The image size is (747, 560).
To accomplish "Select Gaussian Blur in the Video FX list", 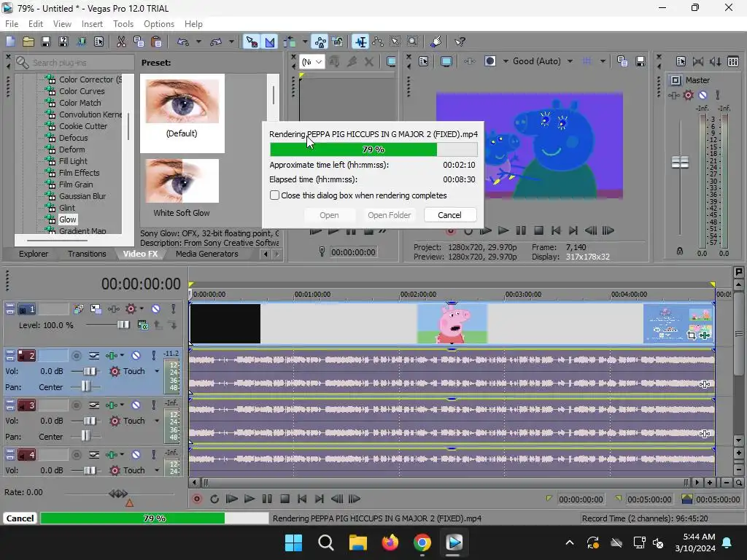I will pyautogui.click(x=82, y=196).
